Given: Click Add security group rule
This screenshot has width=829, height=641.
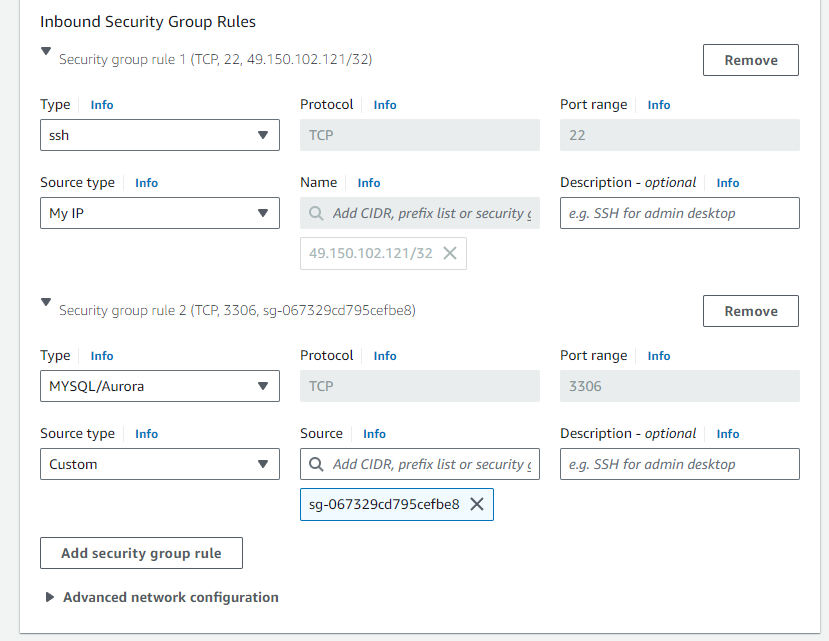Looking at the screenshot, I should point(141,553).
